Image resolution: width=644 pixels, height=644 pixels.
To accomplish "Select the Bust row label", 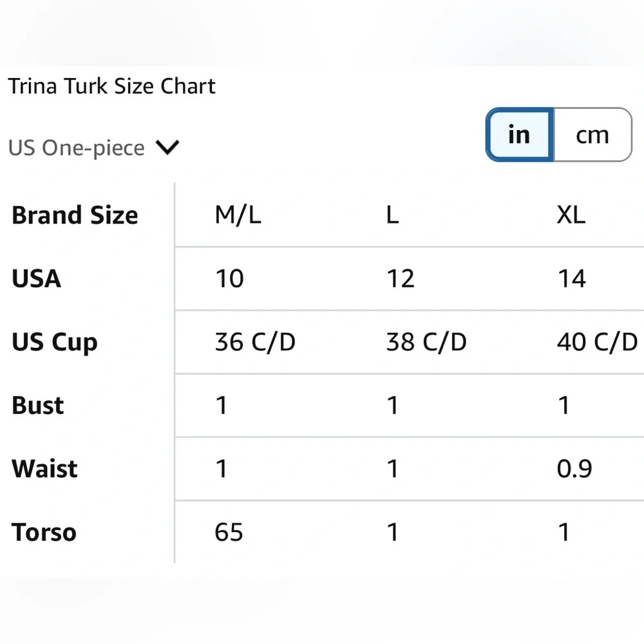I will [x=37, y=405].
